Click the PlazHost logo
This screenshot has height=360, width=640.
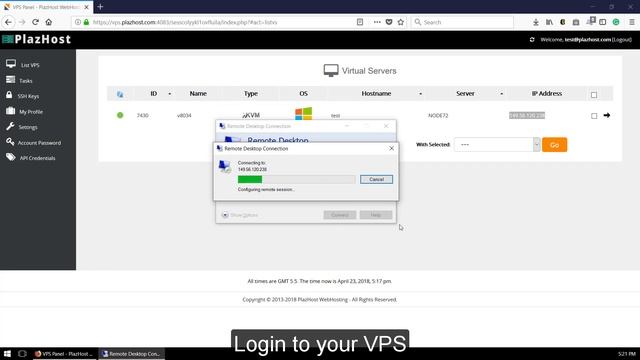pos(37,39)
